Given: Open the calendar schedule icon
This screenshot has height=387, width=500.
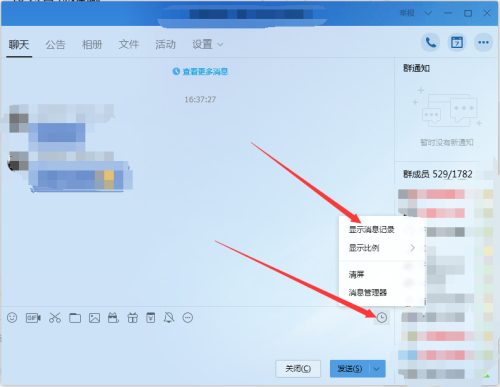Looking at the screenshot, I should pos(457,43).
